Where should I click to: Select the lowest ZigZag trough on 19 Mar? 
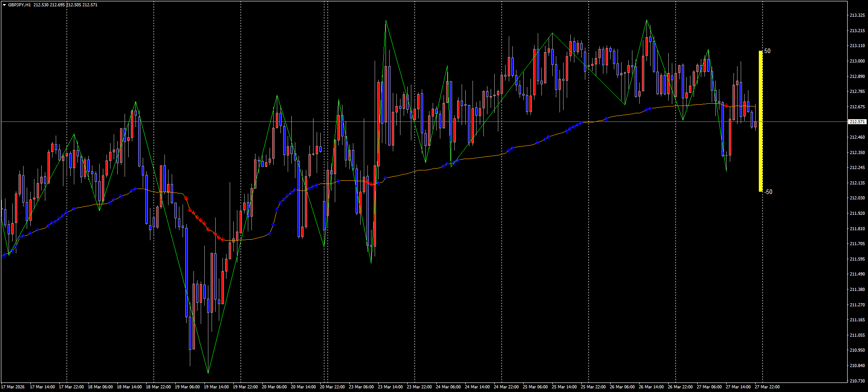tap(208, 373)
